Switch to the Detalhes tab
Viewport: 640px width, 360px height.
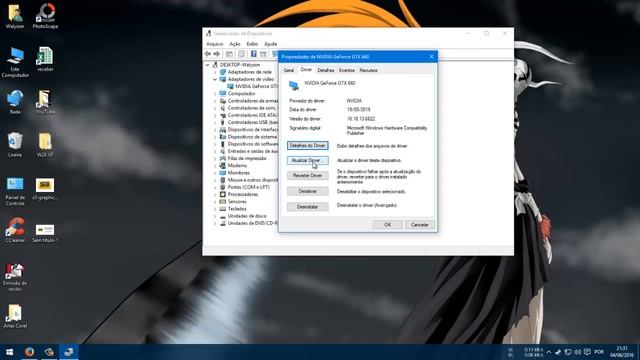pos(326,70)
